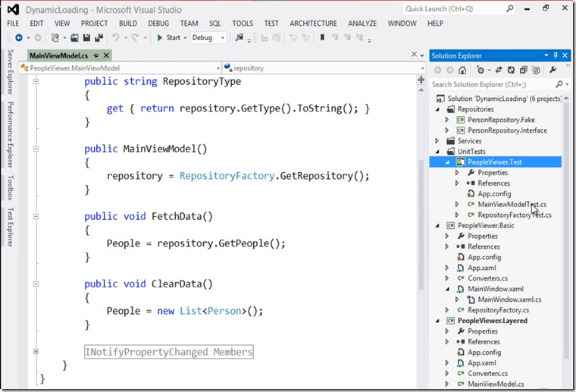The width and height of the screenshot is (576, 392).
Task: Click Refresh icon in Solution Explorer
Action: pos(511,70)
